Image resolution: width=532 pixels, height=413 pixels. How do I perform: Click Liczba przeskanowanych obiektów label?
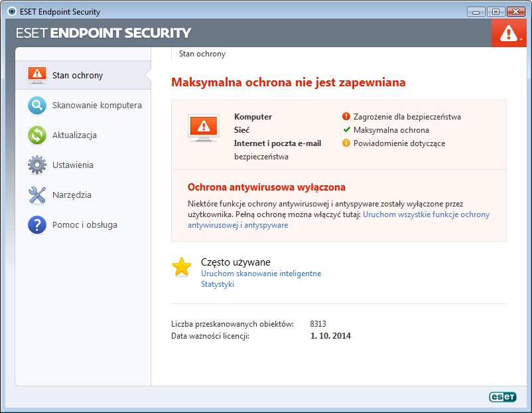tap(232, 324)
